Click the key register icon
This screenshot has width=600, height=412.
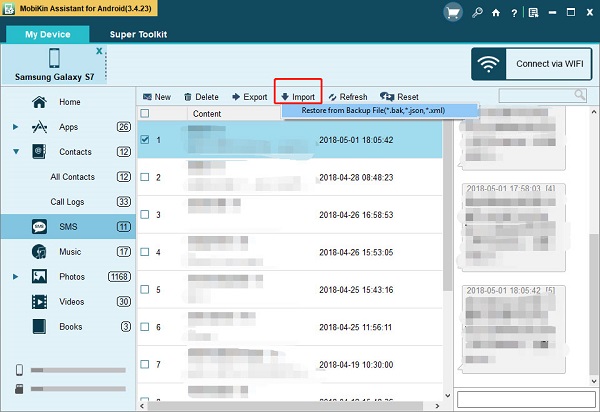477,13
